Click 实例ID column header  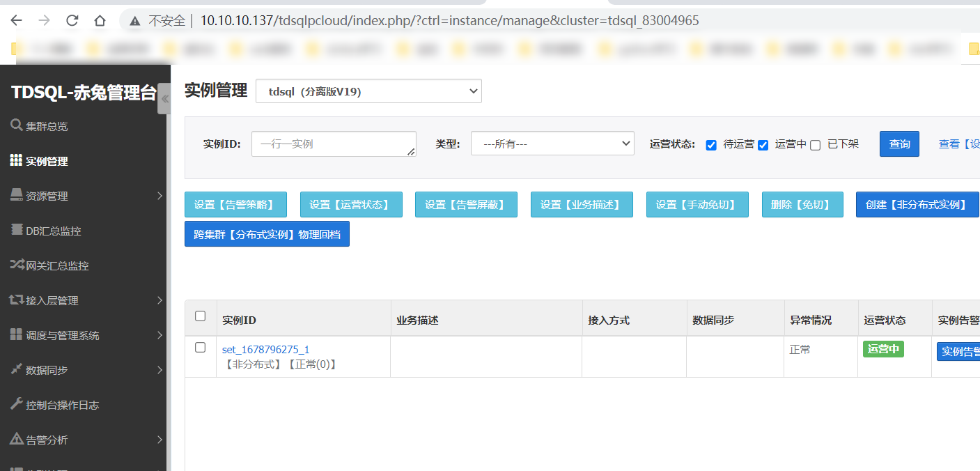(239, 320)
